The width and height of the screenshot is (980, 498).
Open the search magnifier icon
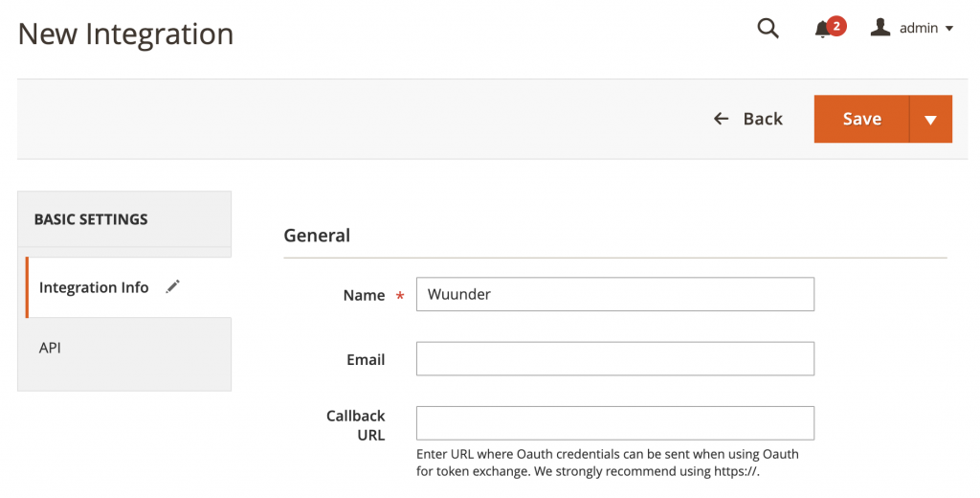pyautogui.click(x=768, y=28)
